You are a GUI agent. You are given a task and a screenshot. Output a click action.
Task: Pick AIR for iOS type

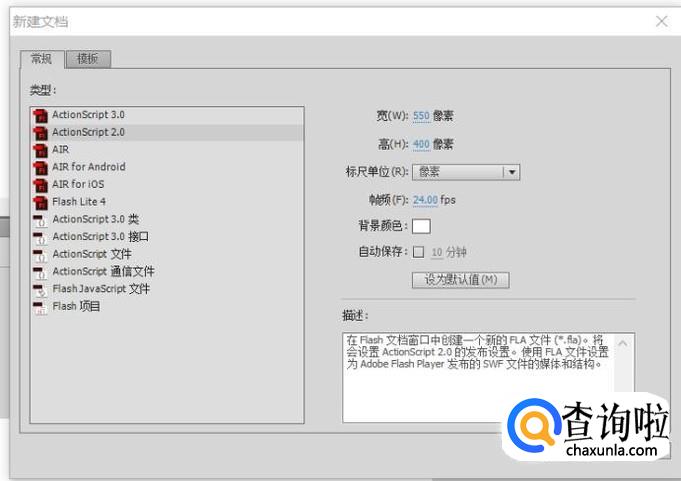[167, 184]
